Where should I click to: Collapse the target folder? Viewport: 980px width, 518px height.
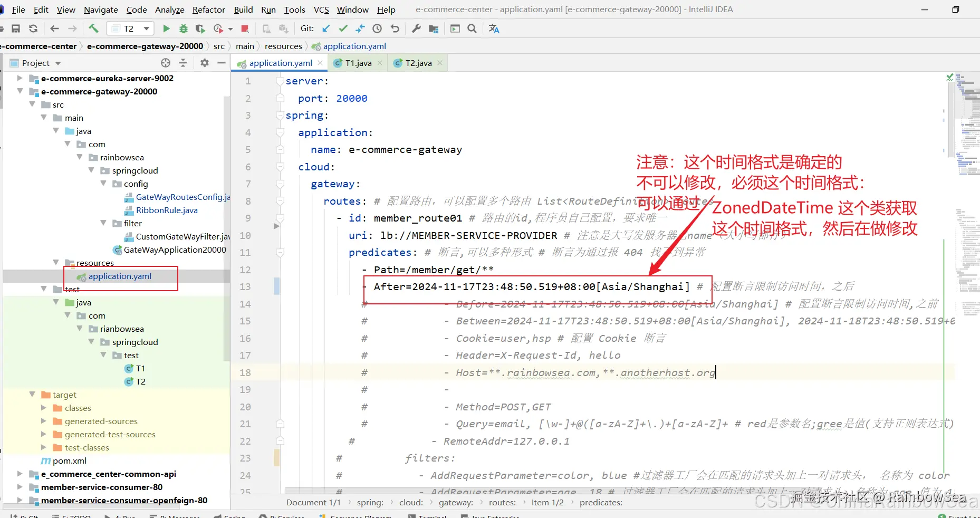32,395
